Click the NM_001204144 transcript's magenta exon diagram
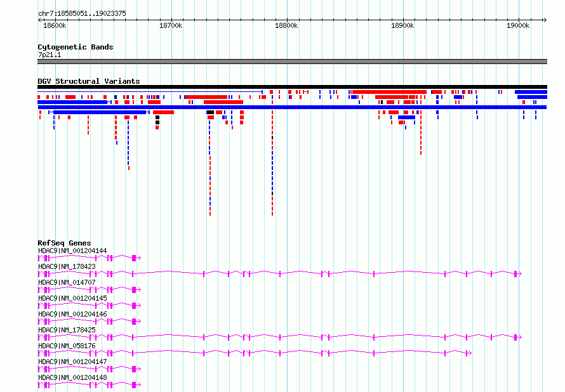 [x=90, y=258]
